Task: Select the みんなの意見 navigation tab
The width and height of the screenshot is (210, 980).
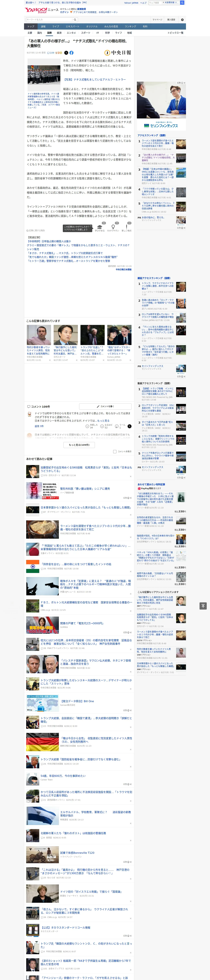Action: tap(111, 27)
